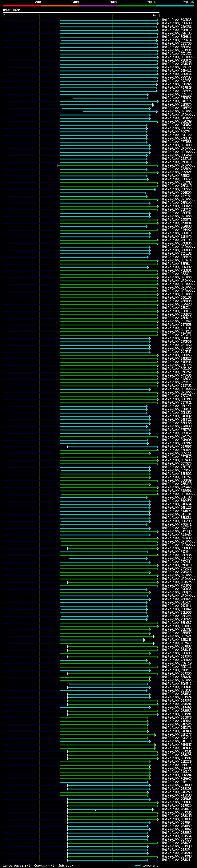197x868 pixels.
Task: Select hit UniRef100_C6JSG0
Action: coord(177,50)
